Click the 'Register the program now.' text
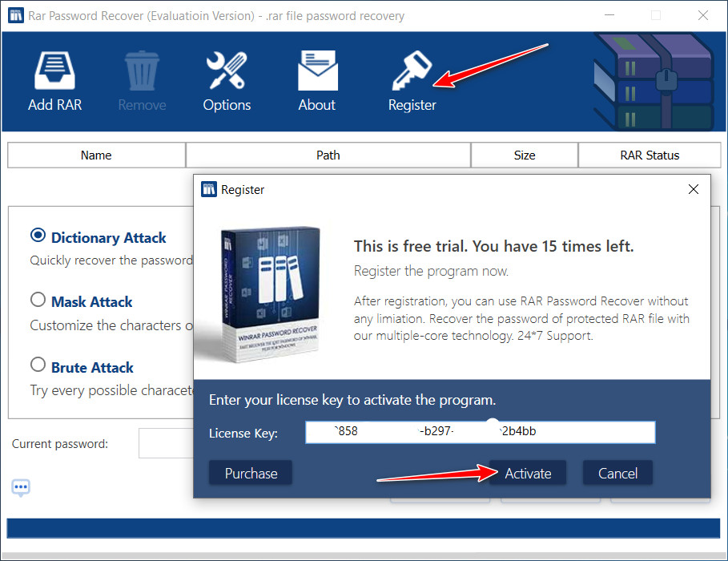Screen dimensions: 728x561 click(432, 271)
